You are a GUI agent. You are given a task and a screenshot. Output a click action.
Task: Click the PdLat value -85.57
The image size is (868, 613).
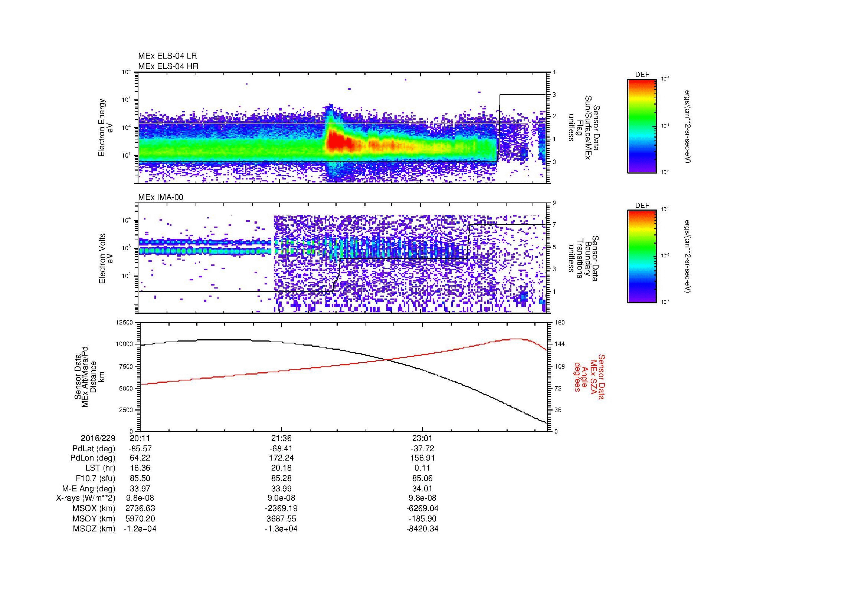click(x=140, y=449)
